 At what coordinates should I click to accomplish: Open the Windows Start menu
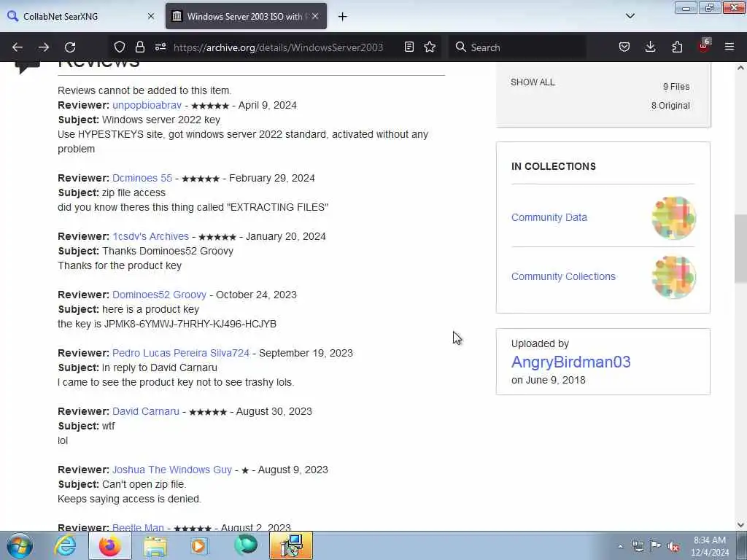pos(20,545)
